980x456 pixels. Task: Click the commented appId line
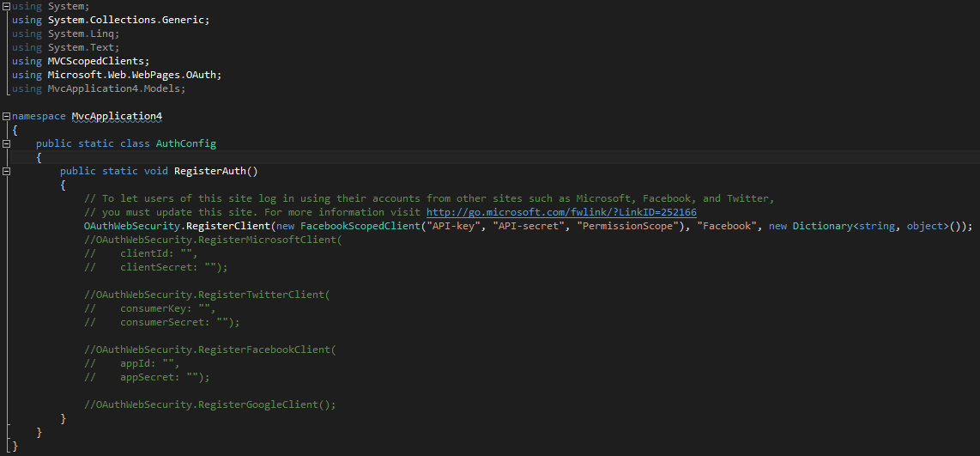pyautogui.click(x=132, y=363)
